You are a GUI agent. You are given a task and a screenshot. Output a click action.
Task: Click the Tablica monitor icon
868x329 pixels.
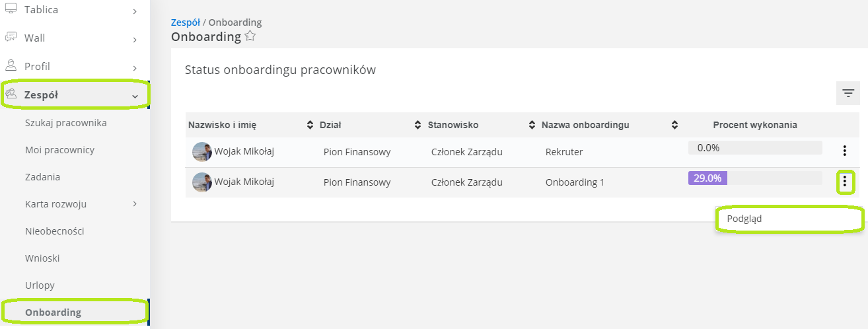pos(11,9)
